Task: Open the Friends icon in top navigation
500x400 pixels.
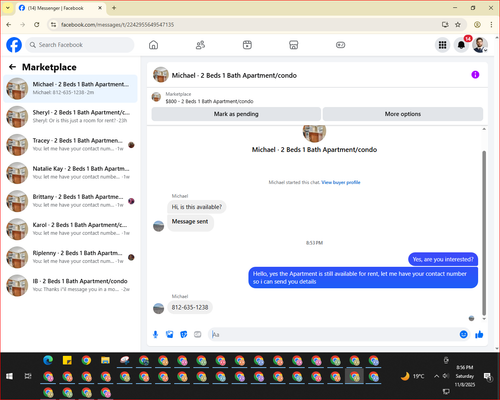Action: point(200,45)
